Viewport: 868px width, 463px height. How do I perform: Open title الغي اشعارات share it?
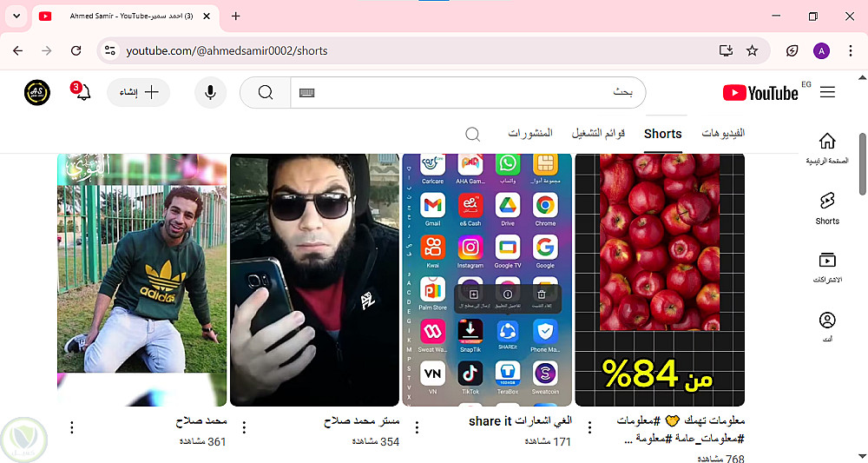pos(520,421)
